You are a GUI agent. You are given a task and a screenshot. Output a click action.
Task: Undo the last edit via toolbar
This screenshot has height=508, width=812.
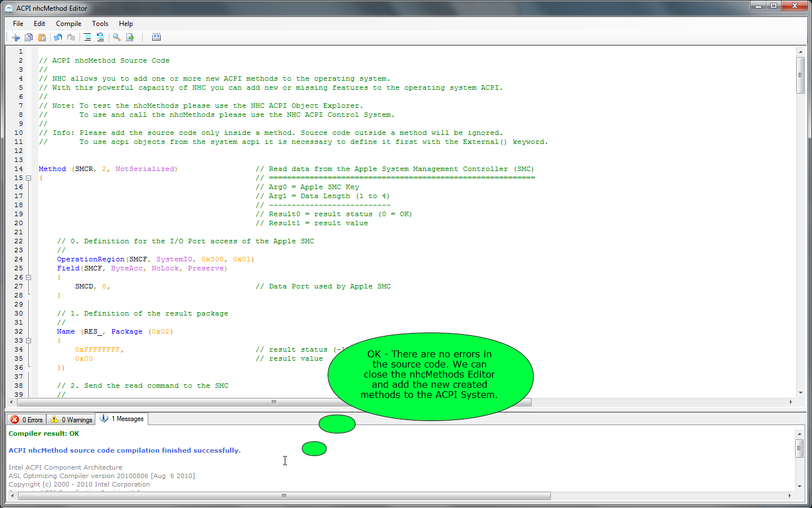point(58,37)
